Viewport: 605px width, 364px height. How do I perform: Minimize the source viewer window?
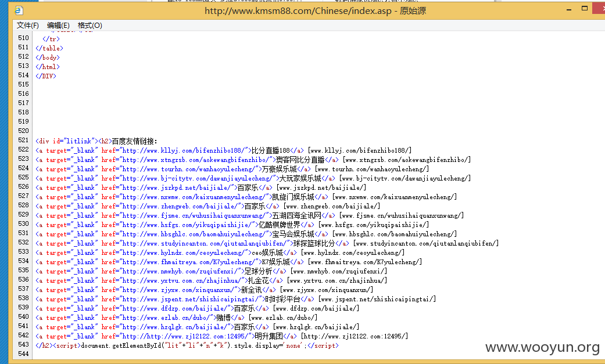[569, 10]
